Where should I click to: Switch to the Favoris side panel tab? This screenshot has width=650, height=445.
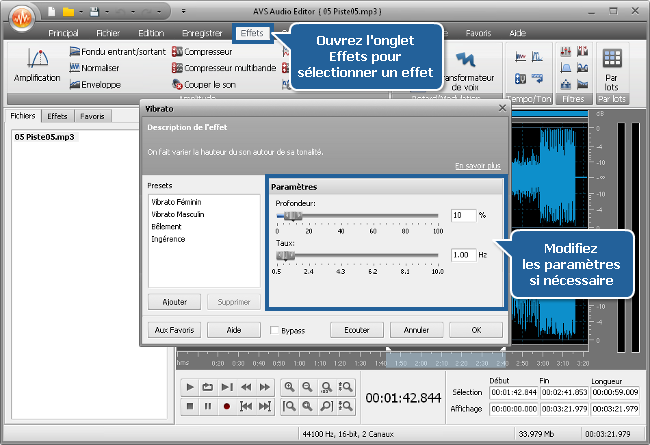click(93, 116)
